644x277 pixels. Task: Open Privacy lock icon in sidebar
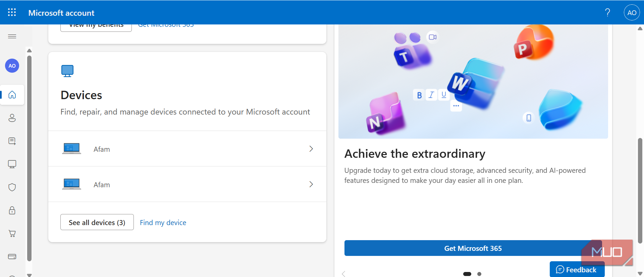(12, 210)
